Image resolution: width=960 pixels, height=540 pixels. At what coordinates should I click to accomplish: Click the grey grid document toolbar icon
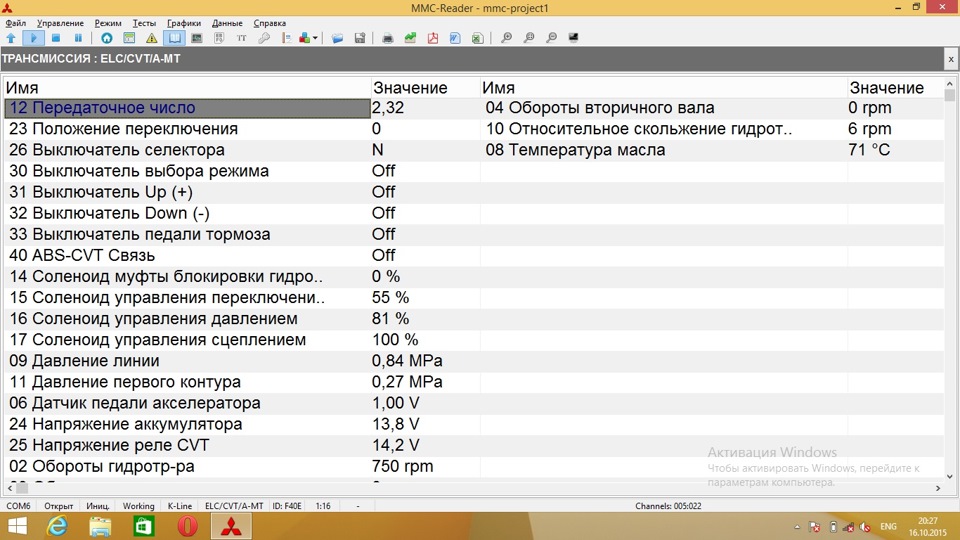point(219,38)
